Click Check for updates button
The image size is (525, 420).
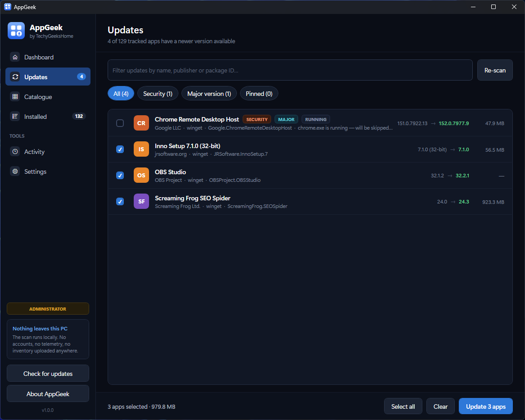coord(48,374)
